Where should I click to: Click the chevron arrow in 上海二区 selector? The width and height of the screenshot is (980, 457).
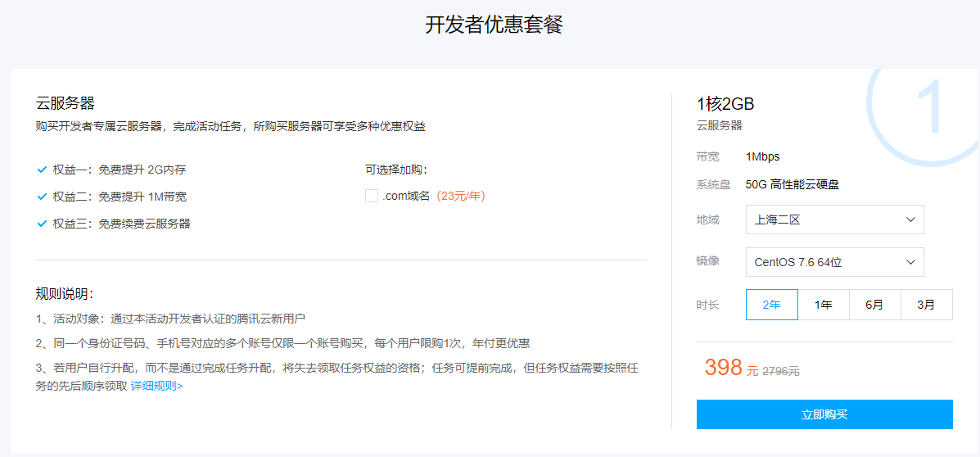point(910,219)
